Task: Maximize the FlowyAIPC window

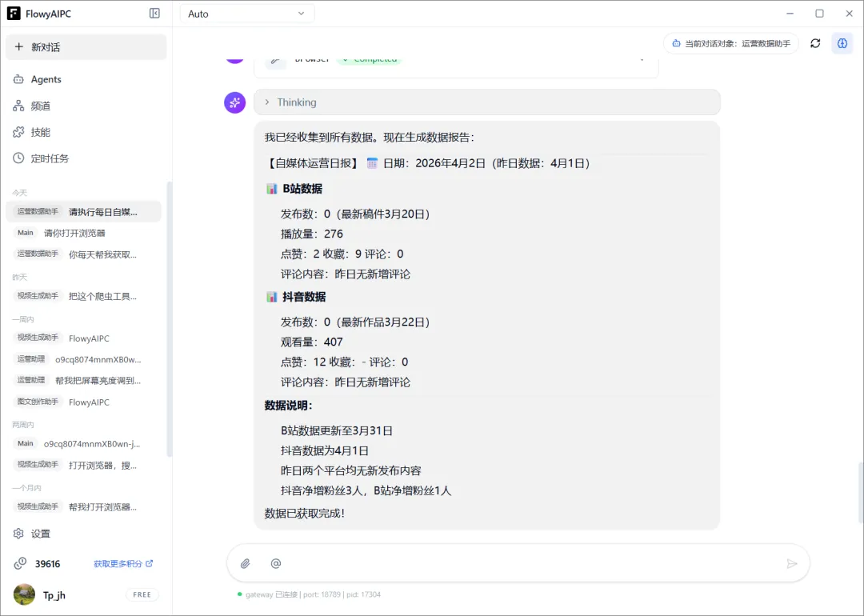Action: [819, 14]
